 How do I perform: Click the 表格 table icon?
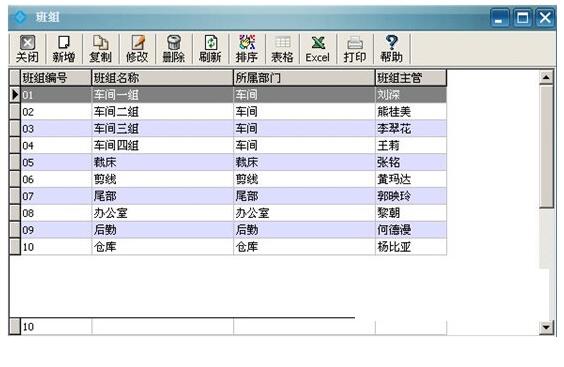tap(282, 49)
